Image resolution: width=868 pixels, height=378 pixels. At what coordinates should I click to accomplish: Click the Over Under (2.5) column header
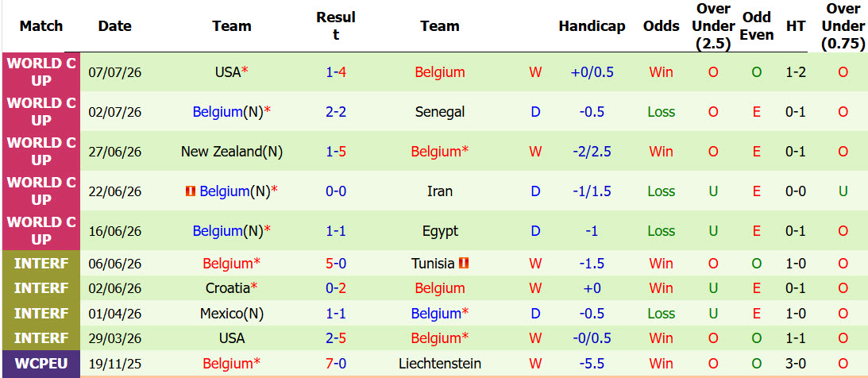point(713,26)
